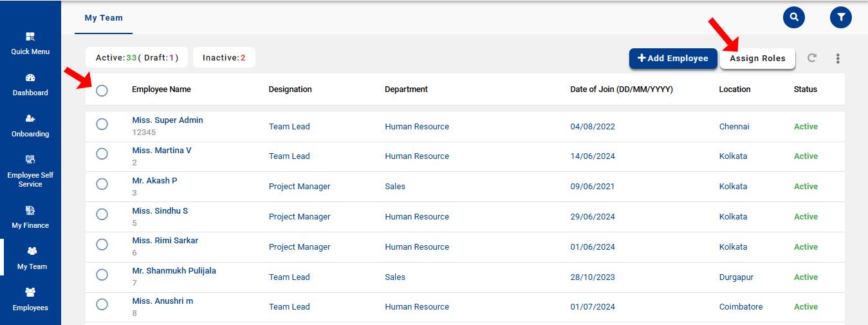Image resolution: width=868 pixels, height=325 pixels.
Task: Open Miss. Martina V employee profile
Action: pyautogui.click(x=162, y=151)
